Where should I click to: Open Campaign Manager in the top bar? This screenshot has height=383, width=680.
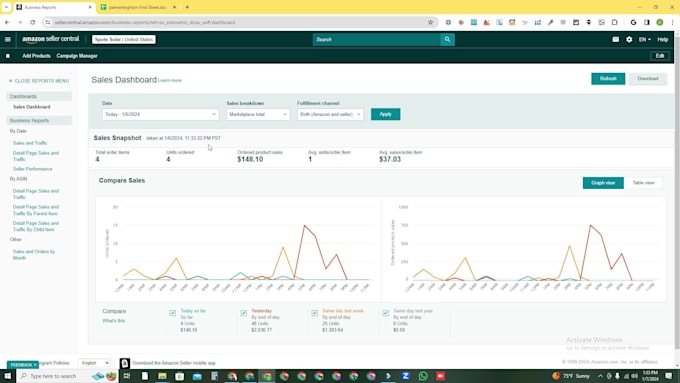pos(77,56)
